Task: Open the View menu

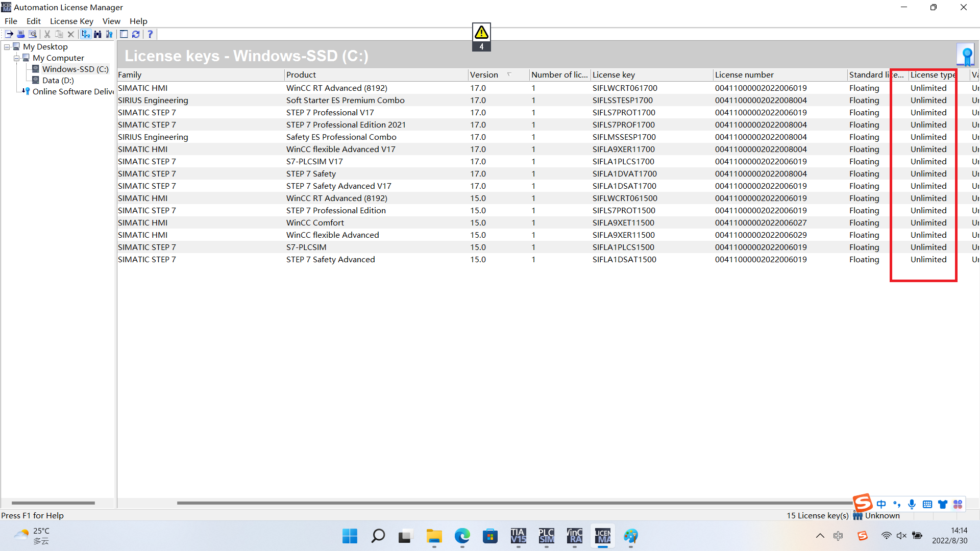Action: pos(111,21)
